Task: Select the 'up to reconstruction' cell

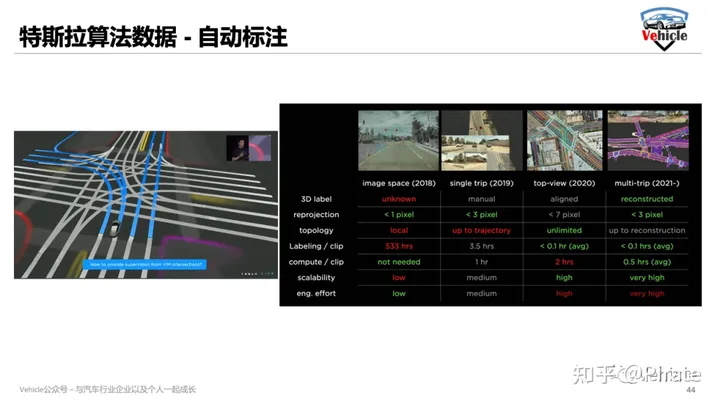Action: [647, 230]
